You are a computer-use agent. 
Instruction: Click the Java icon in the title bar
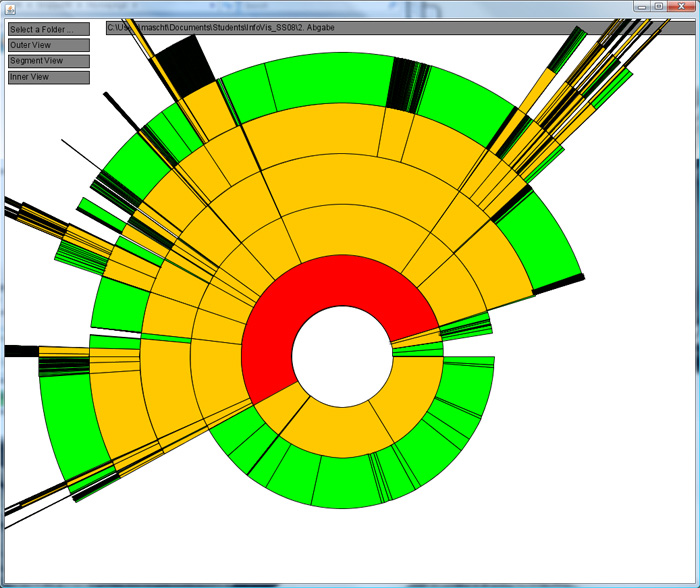click(10, 8)
